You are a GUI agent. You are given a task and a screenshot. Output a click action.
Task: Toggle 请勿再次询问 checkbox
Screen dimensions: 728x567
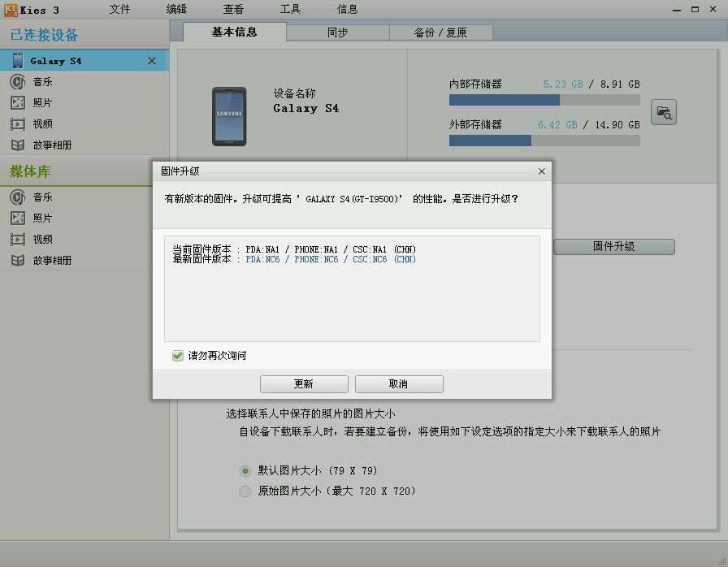177,356
